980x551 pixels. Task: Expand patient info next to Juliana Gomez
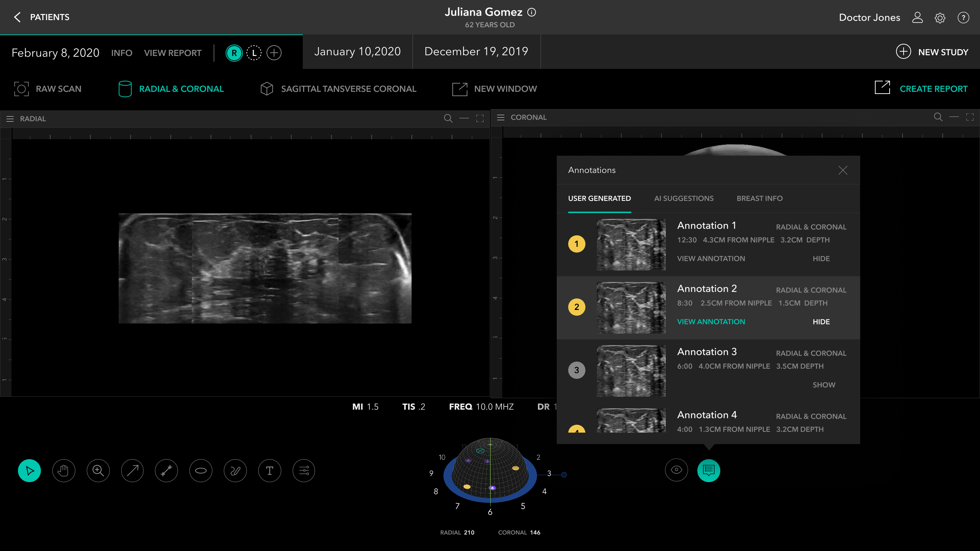click(x=532, y=13)
